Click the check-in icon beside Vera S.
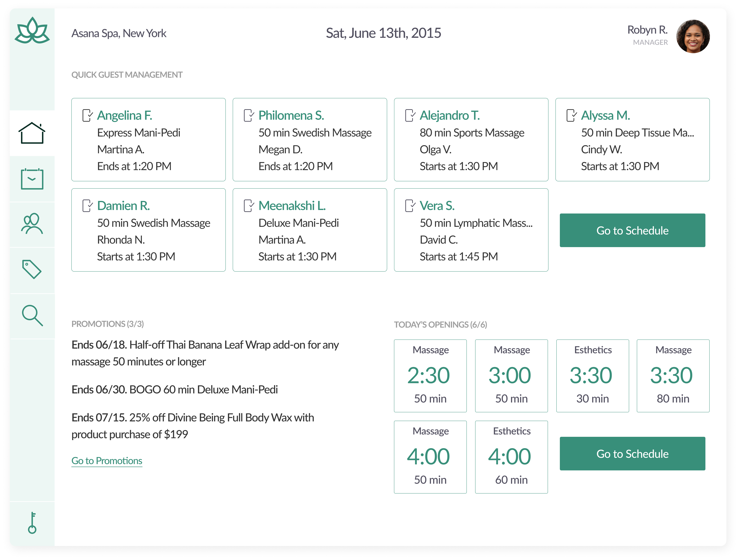The height and width of the screenshot is (560, 739). 410,206
